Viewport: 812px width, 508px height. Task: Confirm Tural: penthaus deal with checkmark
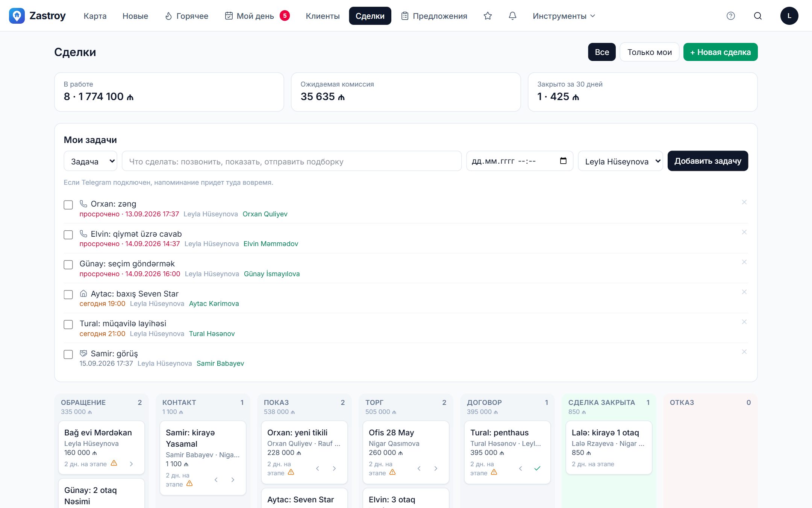tap(537, 468)
